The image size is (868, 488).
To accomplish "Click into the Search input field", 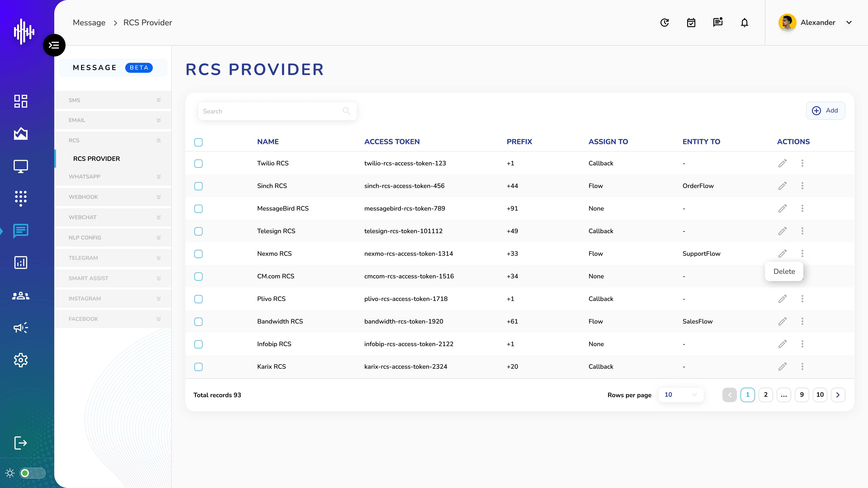I will click(x=277, y=111).
